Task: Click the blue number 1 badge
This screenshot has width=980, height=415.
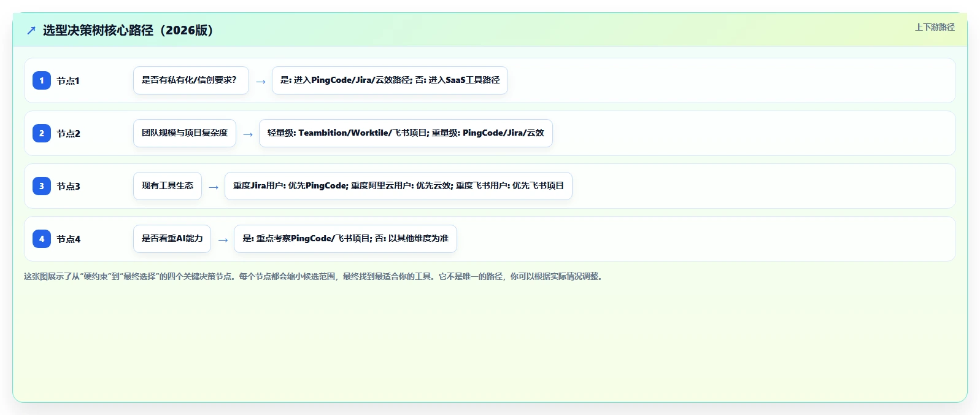Action: point(42,80)
